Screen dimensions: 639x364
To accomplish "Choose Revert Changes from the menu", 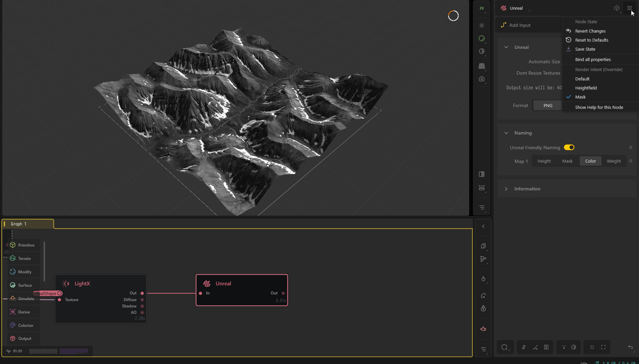I will point(590,31).
